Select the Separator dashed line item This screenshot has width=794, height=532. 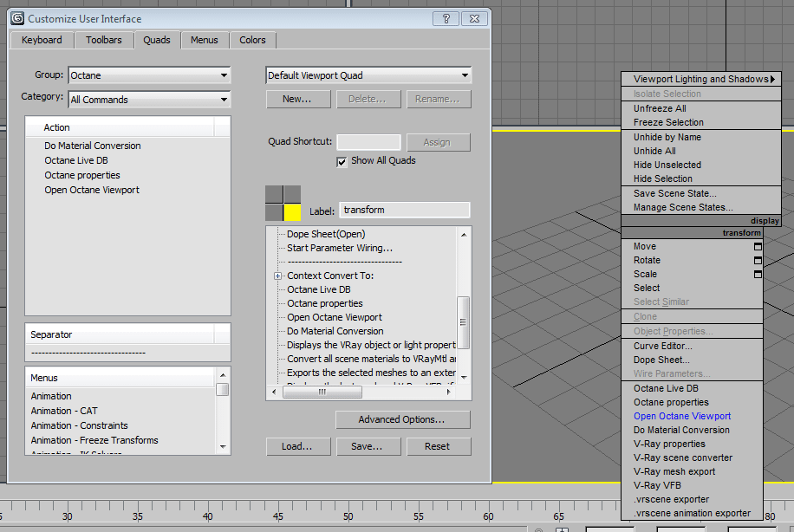pyautogui.click(x=88, y=353)
